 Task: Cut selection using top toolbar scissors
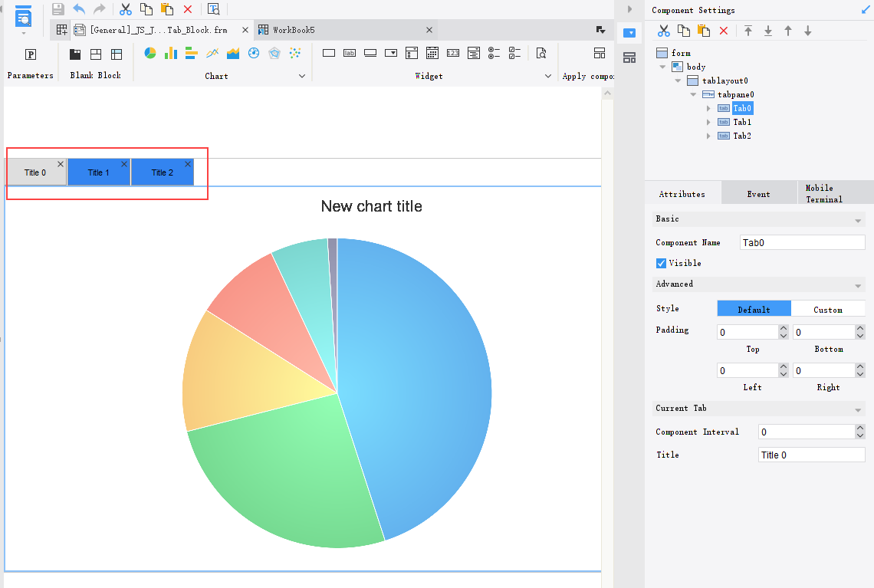click(x=126, y=9)
